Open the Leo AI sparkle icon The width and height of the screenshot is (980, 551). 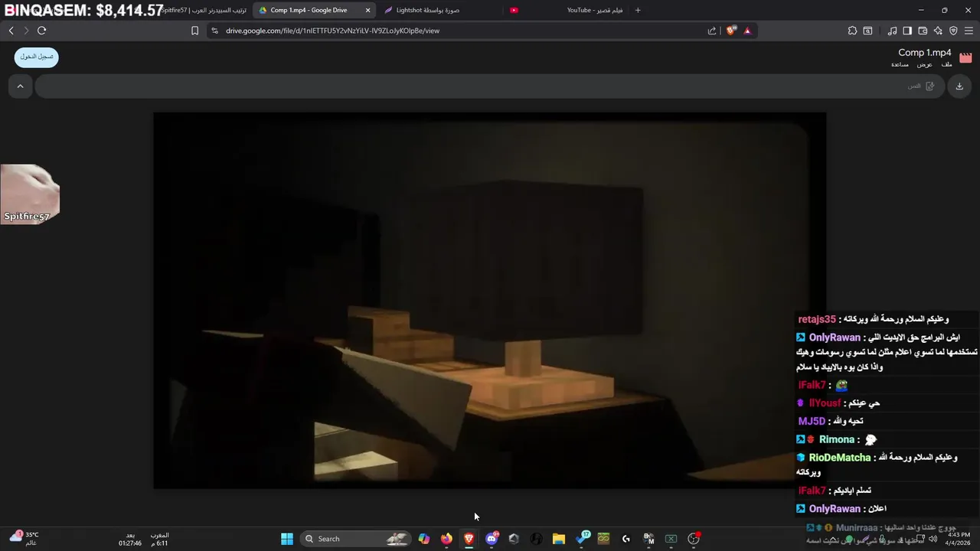[x=938, y=31]
